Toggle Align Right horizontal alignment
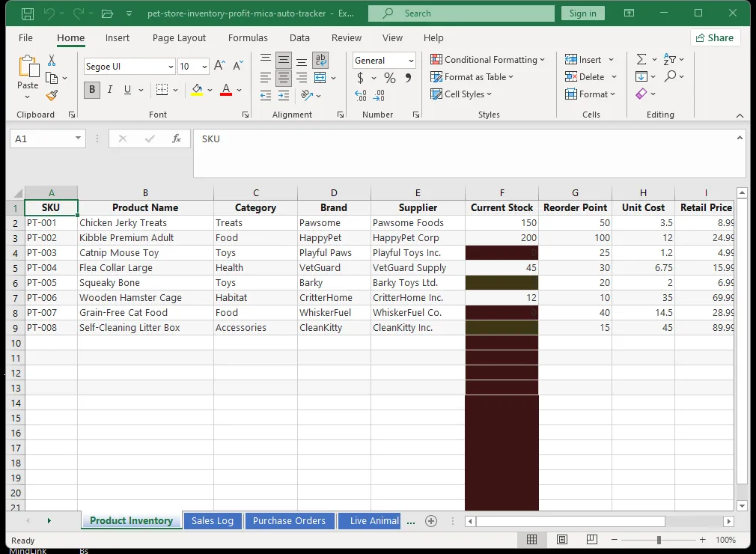Image resolution: width=756 pixels, height=554 pixels. click(x=302, y=78)
